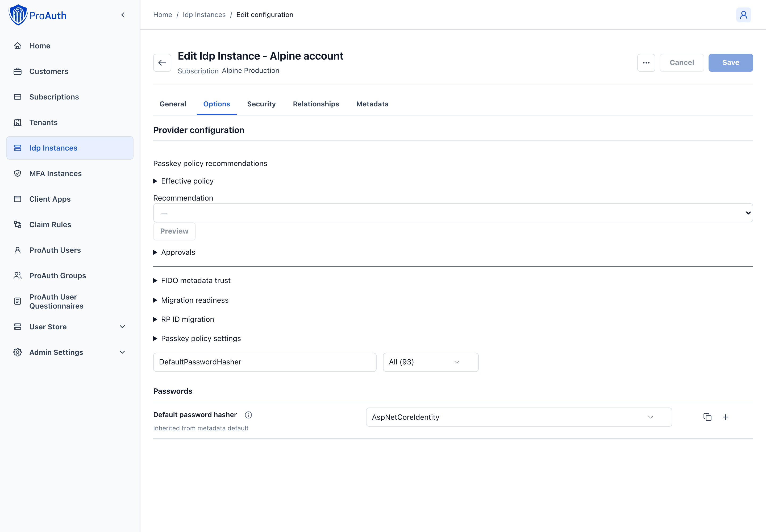Expand FIDO metadata trust
This screenshot has width=766, height=532.
[x=192, y=281]
